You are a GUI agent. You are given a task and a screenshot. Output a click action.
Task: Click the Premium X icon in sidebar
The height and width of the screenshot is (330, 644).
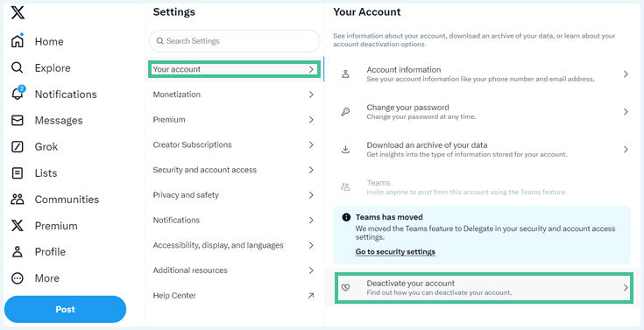click(18, 225)
